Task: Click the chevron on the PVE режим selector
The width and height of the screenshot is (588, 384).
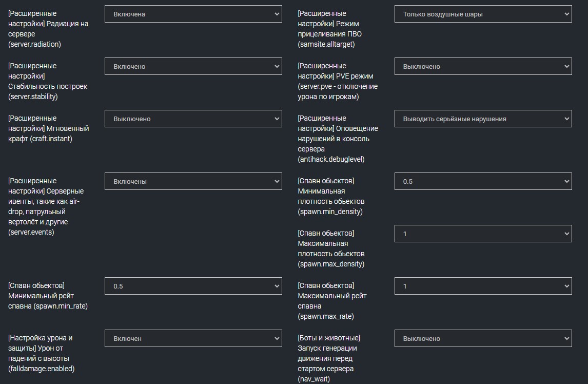Action: (x=565, y=66)
